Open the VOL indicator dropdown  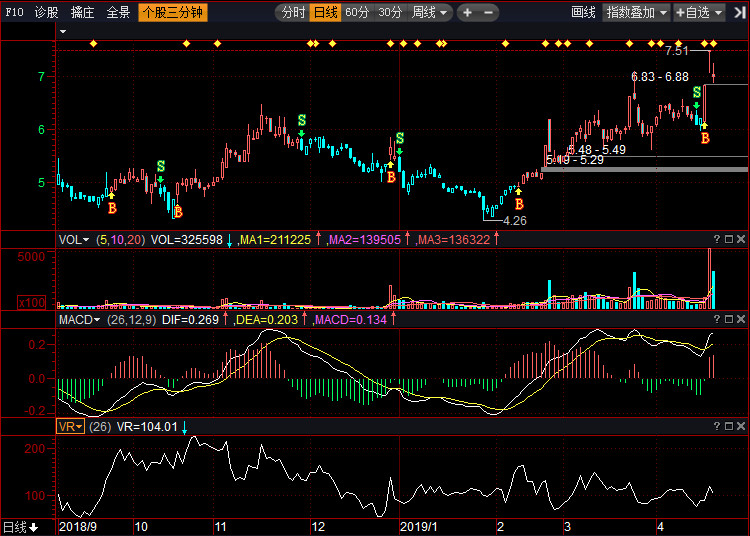click(x=74, y=240)
